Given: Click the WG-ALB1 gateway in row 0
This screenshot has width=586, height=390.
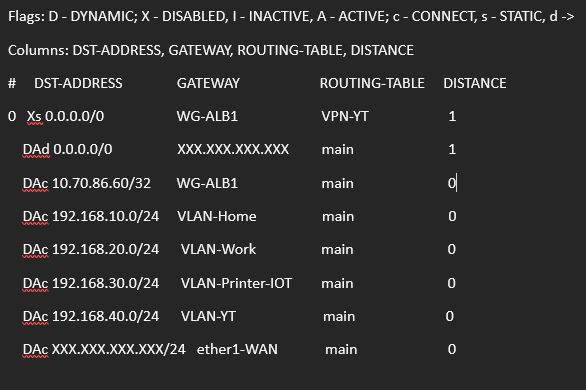Looking at the screenshot, I should point(207,116).
